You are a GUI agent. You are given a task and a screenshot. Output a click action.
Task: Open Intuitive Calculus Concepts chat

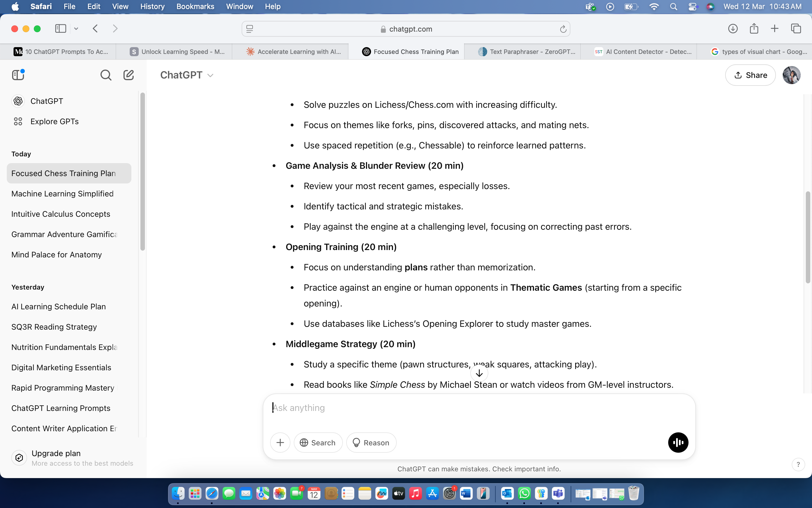point(69,214)
